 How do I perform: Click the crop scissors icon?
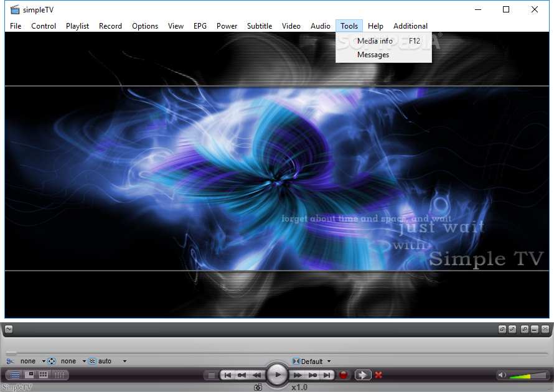pos(10,362)
